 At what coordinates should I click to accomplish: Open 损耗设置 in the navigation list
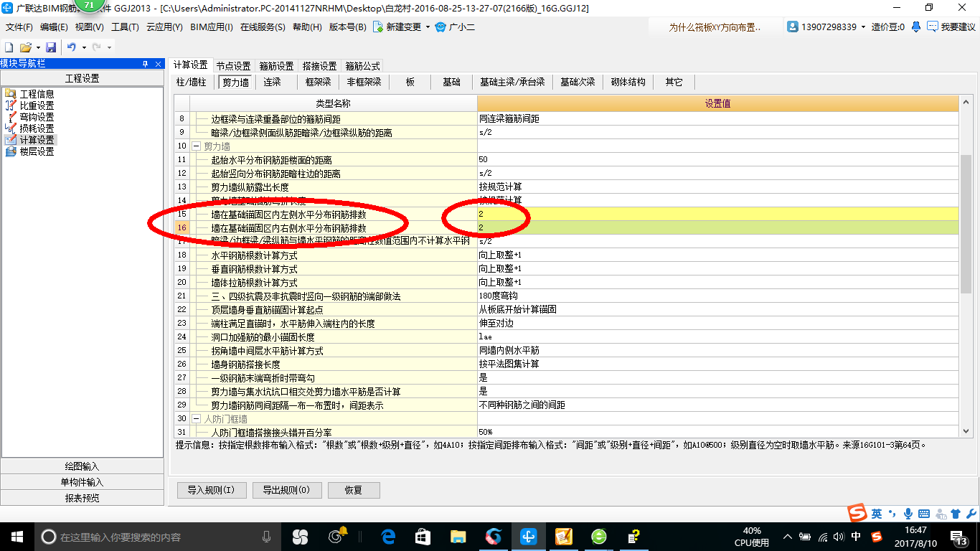pos(37,128)
